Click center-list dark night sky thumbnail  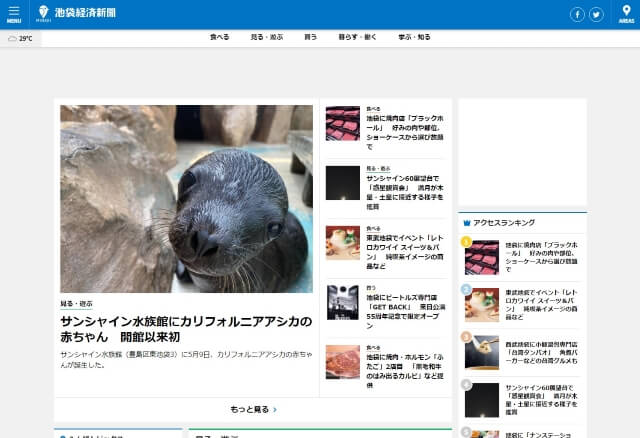(x=343, y=183)
